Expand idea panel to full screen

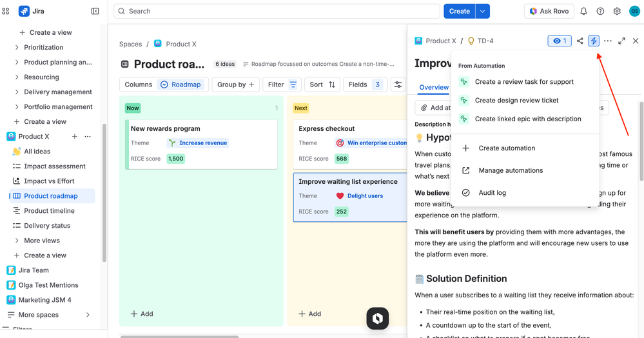pyautogui.click(x=622, y=41)
